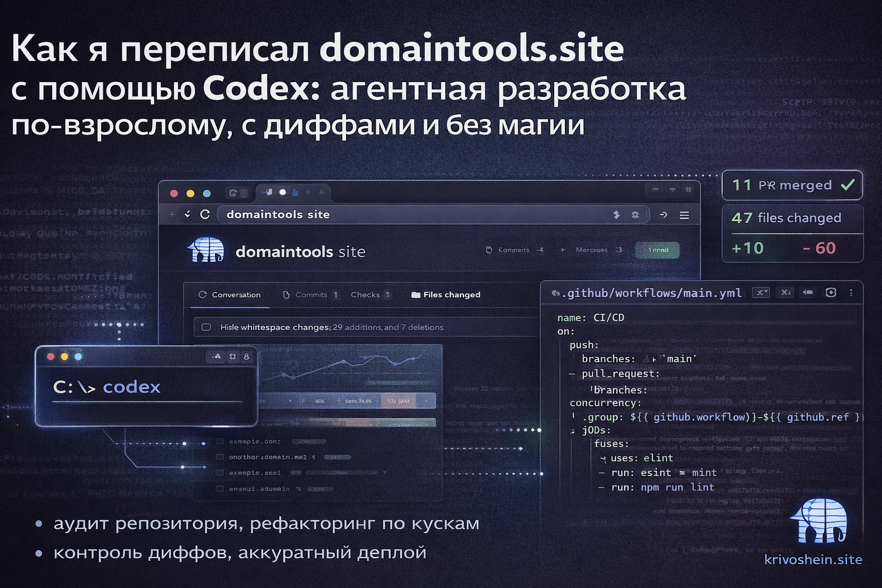Reload the page in the domaintools browser
The height and width of the screenshot is (588, 882).
click(x=205, y=214)
